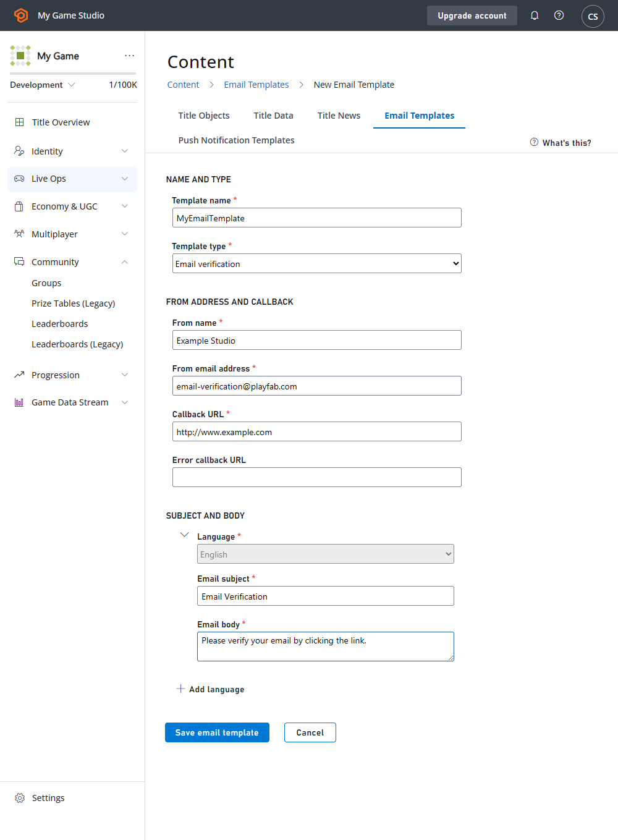
Task: Click Save email template
Action: [x=217, y=732]
